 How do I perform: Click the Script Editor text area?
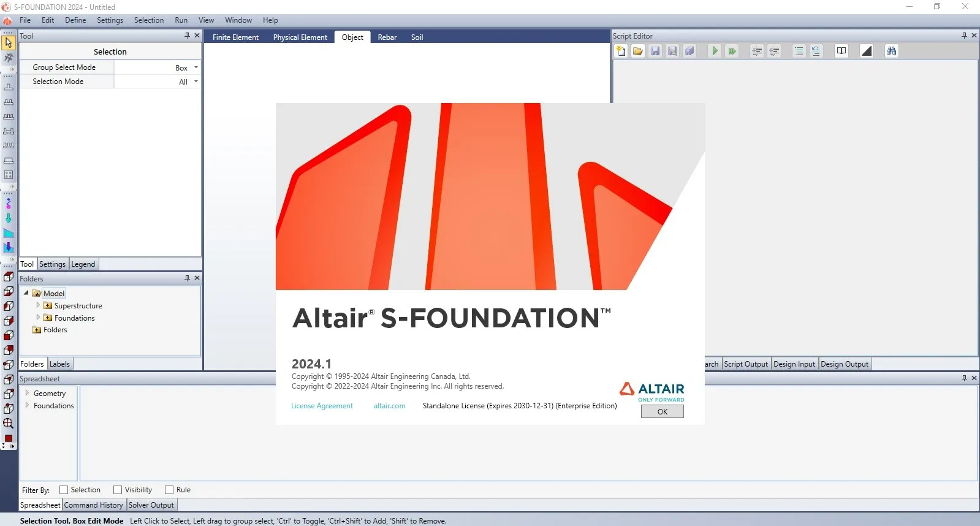pyautogui.click(x=796, y=207)
